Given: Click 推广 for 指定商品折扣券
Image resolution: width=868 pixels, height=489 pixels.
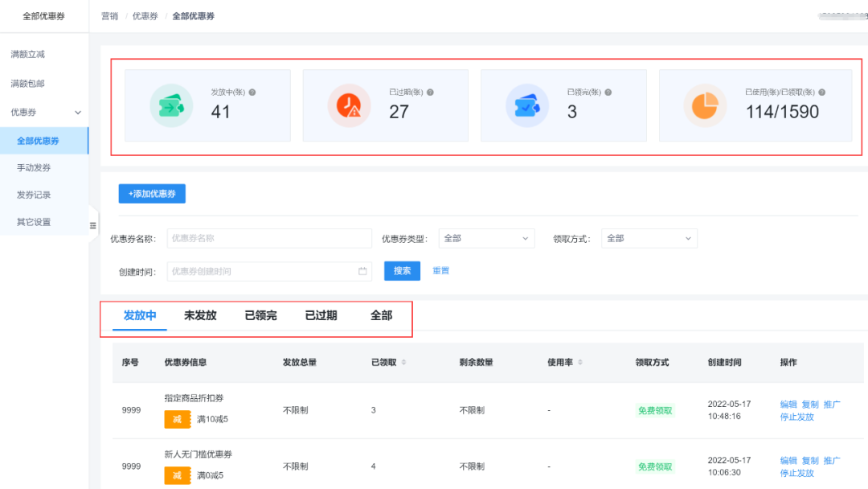Looking at the screenshot, I should (x=832, y=405).
